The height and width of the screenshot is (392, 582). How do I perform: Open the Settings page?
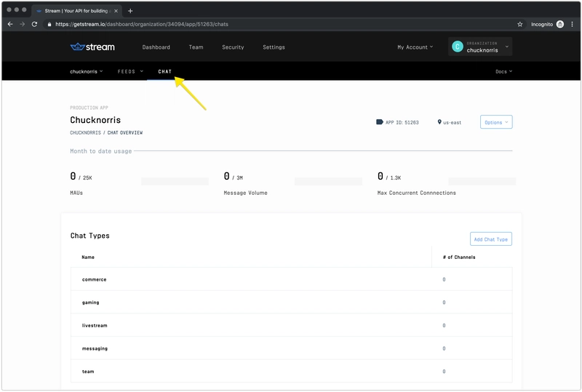point(274,47)
